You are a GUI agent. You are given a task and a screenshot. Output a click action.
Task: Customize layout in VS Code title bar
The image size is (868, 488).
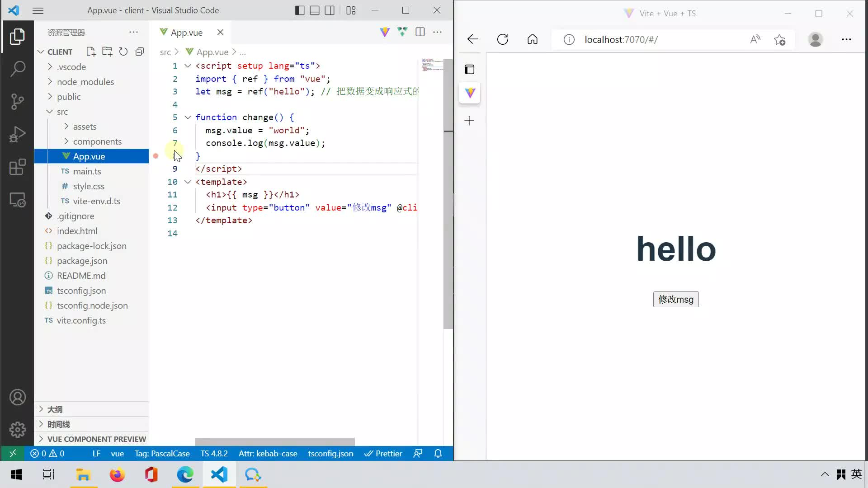tap(351, 10)
